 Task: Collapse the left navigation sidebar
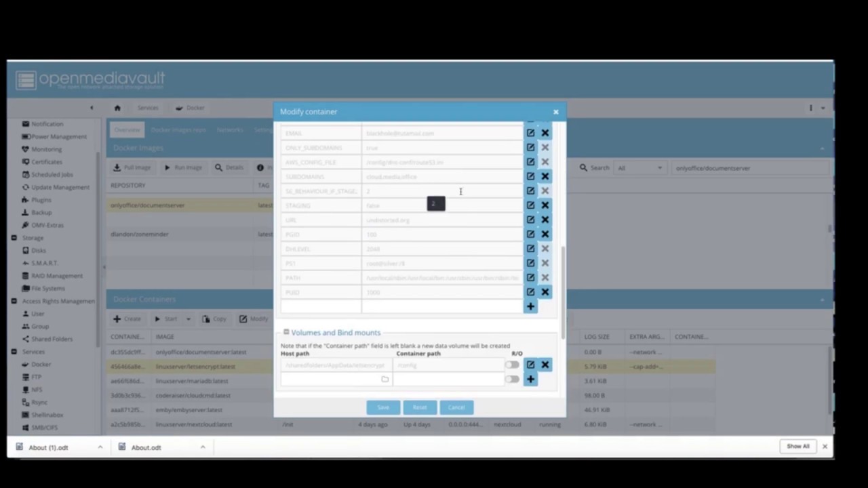coord(92,108)
